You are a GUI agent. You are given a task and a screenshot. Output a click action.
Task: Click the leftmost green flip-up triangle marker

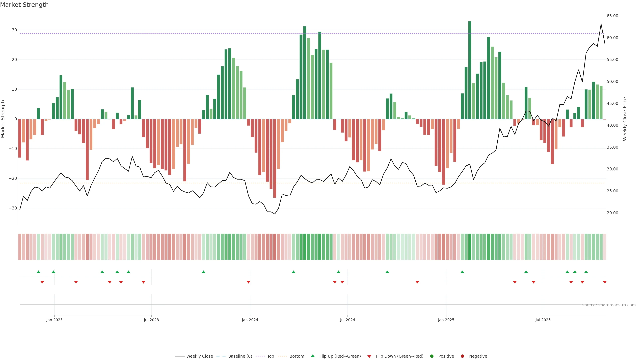pyautogui.click(x=38, y=272)
